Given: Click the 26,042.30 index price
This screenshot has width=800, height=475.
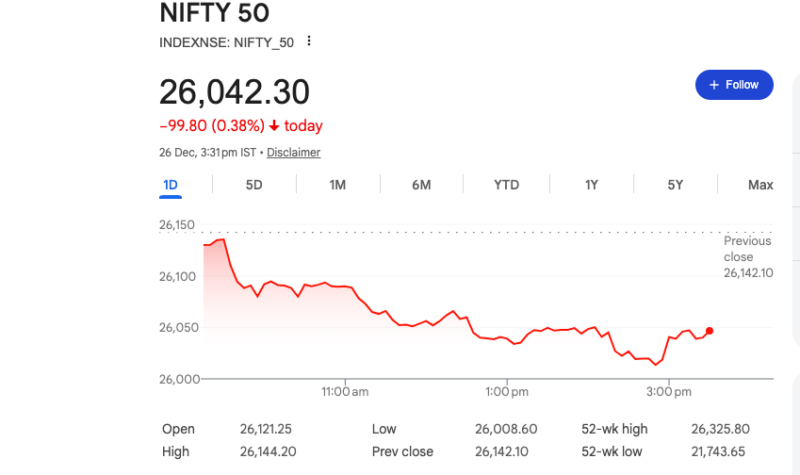Looking at the screenshot, I should [234, 91].
